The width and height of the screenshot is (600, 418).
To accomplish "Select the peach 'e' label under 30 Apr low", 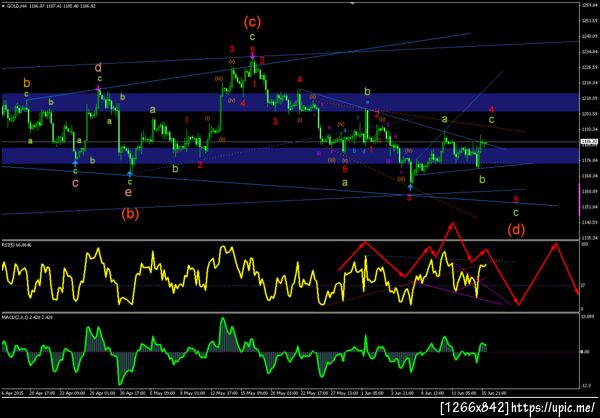I will point(129,192).
